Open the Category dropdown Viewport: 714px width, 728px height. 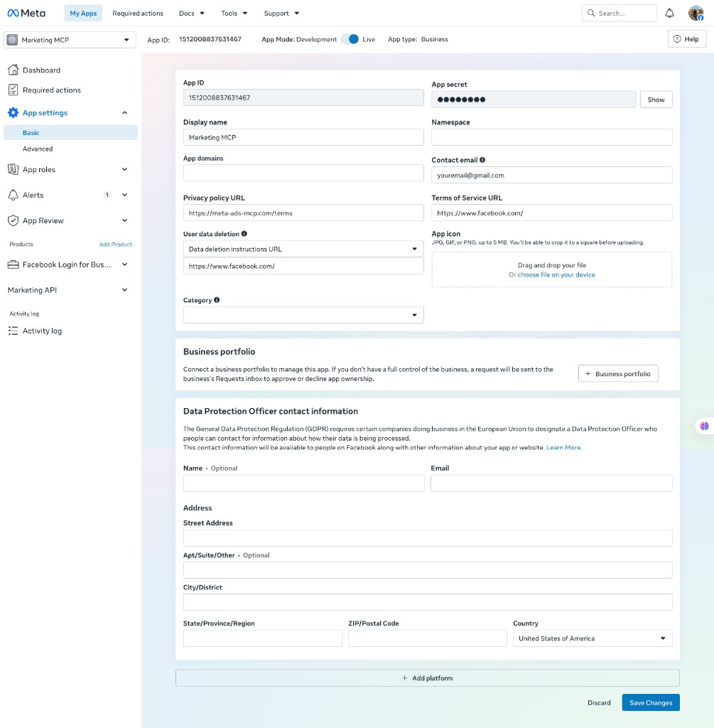point(303,315)
